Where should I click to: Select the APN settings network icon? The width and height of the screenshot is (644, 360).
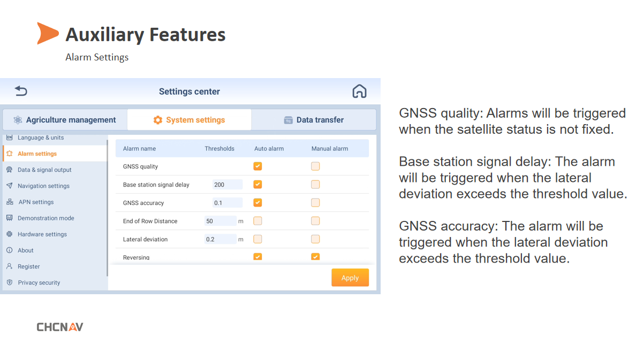pyautogui.click(x=9, y=202)
